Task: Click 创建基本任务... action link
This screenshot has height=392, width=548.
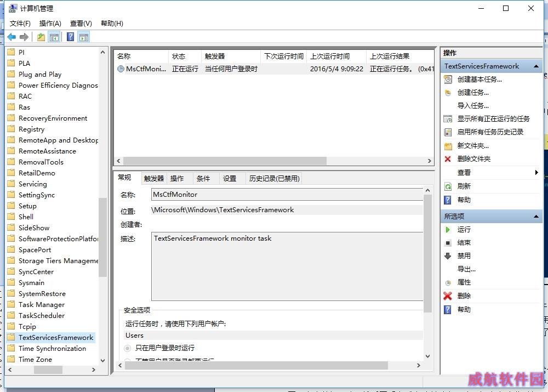Action: click(480, 79)
